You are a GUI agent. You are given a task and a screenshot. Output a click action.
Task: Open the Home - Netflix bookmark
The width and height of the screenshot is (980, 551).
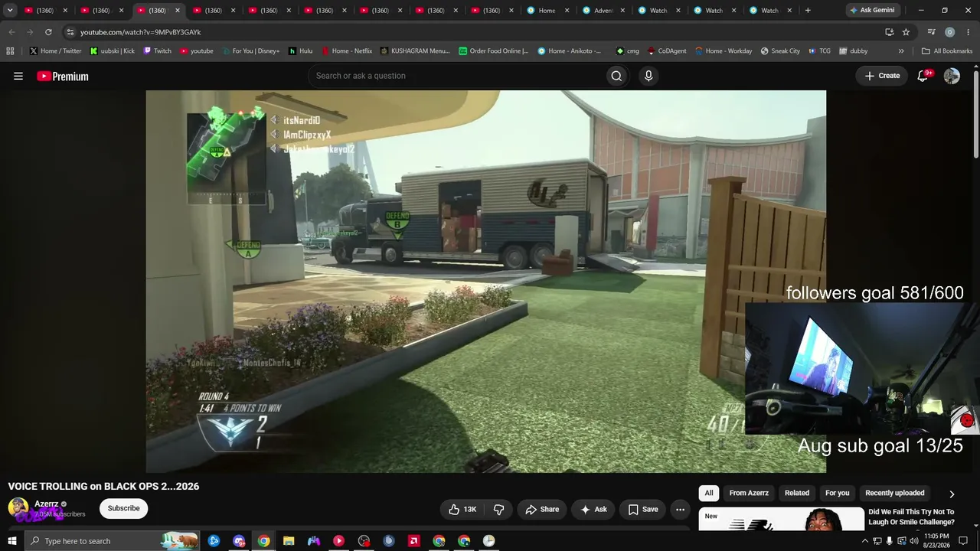pyautogui.click(x=346, y=51)
